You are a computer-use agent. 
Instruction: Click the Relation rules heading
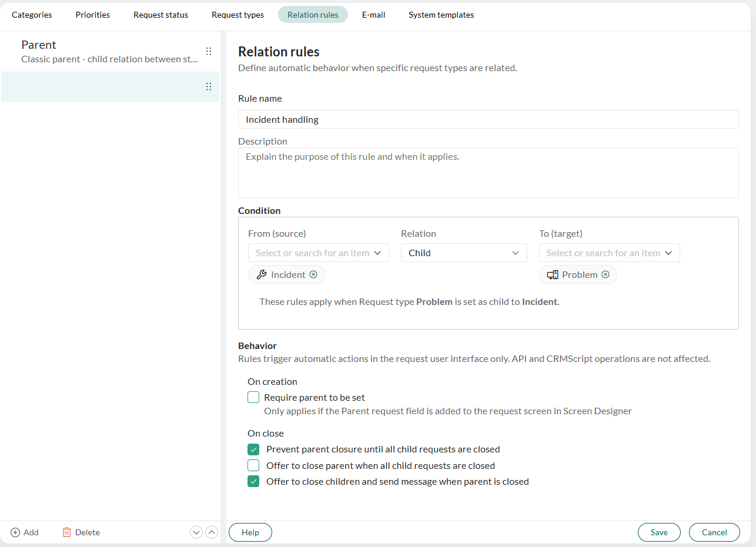[x=279, y=52]
